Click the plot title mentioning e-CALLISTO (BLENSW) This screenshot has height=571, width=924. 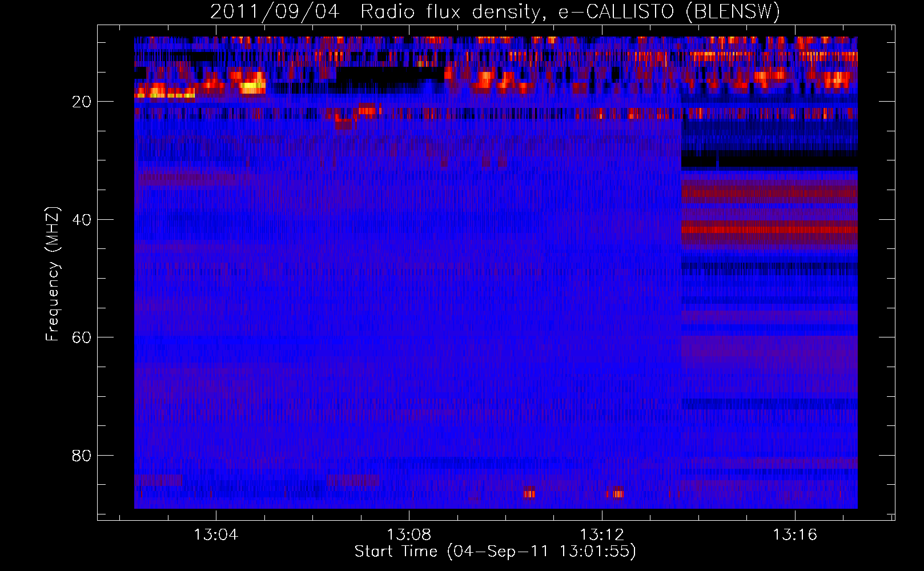pyautogui.click(x=495, y=11)
